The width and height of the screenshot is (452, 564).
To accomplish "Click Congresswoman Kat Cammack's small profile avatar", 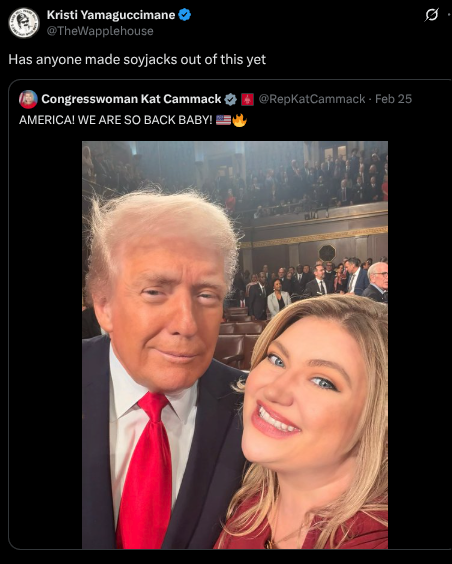I will (28, 99).
